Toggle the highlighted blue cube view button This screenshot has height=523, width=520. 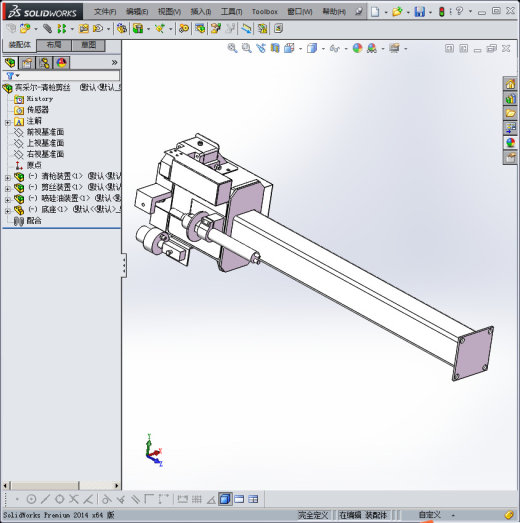(x=225, y=499)
